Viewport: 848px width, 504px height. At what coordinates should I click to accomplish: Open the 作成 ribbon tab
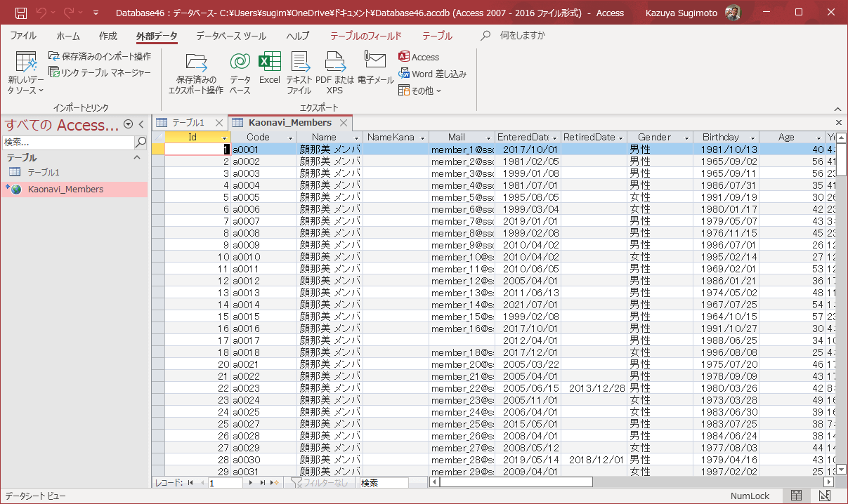tap(107, 36)
